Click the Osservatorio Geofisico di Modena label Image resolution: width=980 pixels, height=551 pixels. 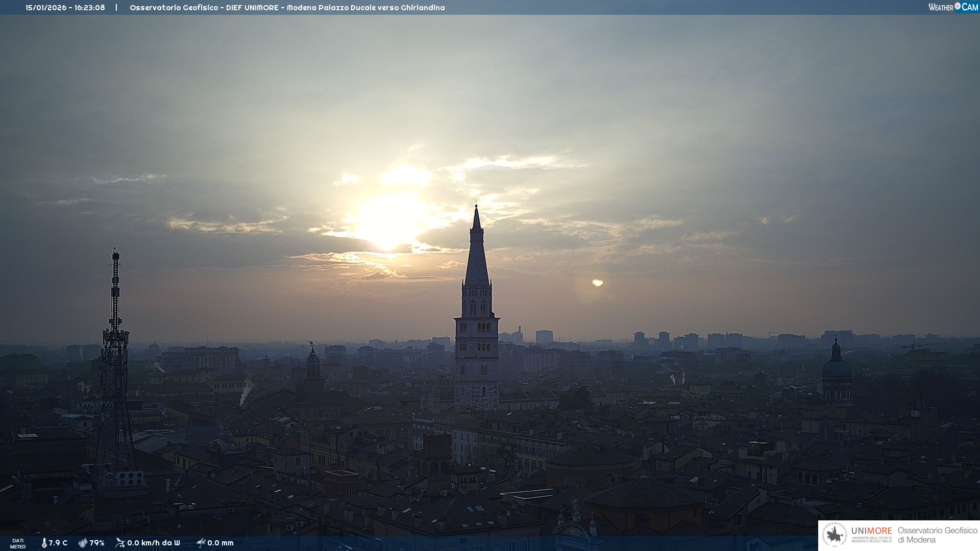pos(937,535)
